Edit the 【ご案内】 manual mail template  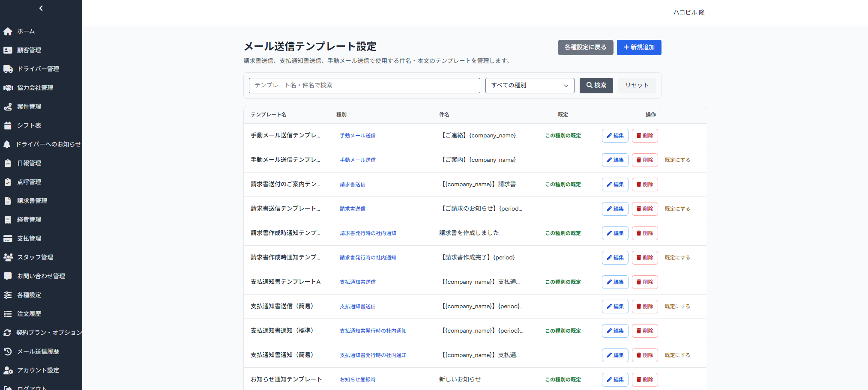615,160
